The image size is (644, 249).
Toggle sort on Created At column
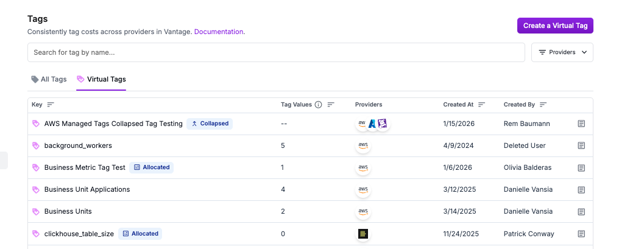click(x=481, y=105)
